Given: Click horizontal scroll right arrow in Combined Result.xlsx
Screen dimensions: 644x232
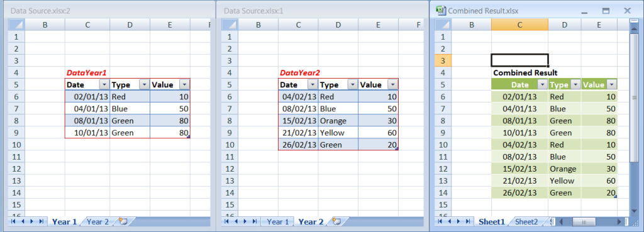Looking at the screenshot, I should pyautogui.click(x=619, y=222).
